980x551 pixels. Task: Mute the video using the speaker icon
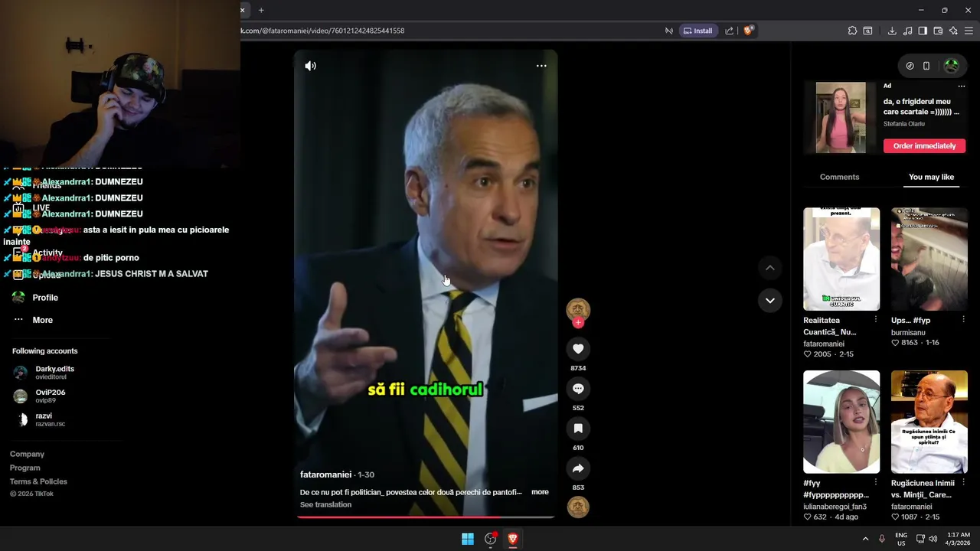(310, 66)
